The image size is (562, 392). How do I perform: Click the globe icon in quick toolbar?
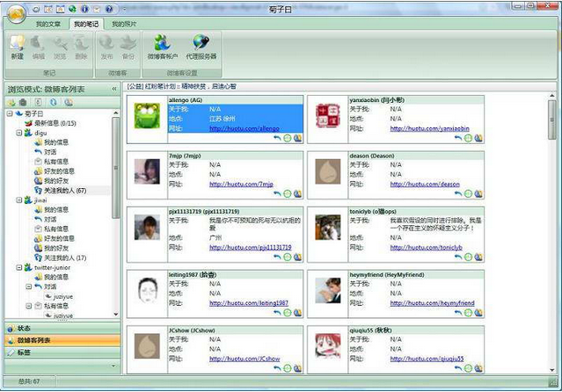(71, 9)
